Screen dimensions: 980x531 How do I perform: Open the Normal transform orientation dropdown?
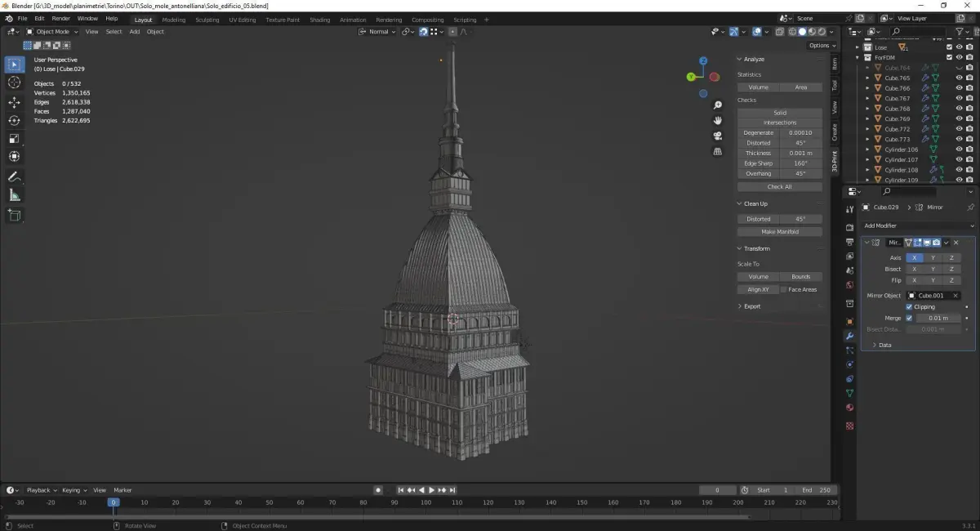376,32
